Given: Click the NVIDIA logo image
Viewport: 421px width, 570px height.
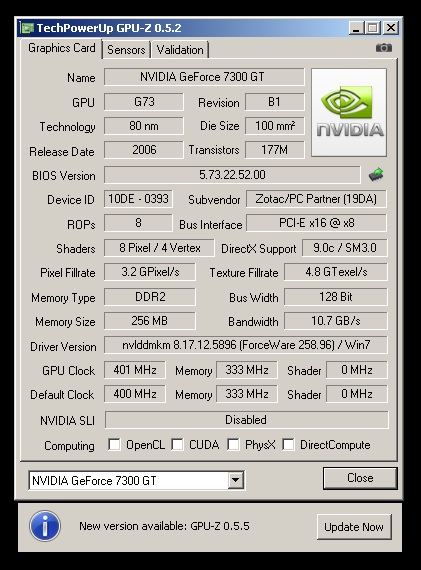Looking at the screenshot, I should [x=349, y=113].
